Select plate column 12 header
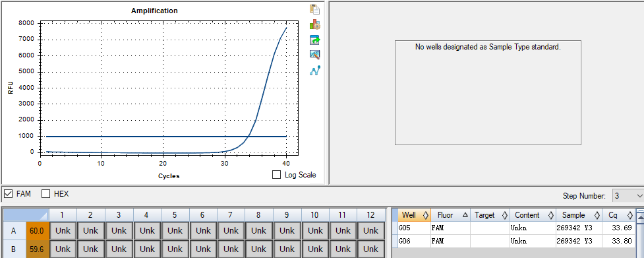The width and height of the screenshot is (644, 258). click(x=371, y=215)
